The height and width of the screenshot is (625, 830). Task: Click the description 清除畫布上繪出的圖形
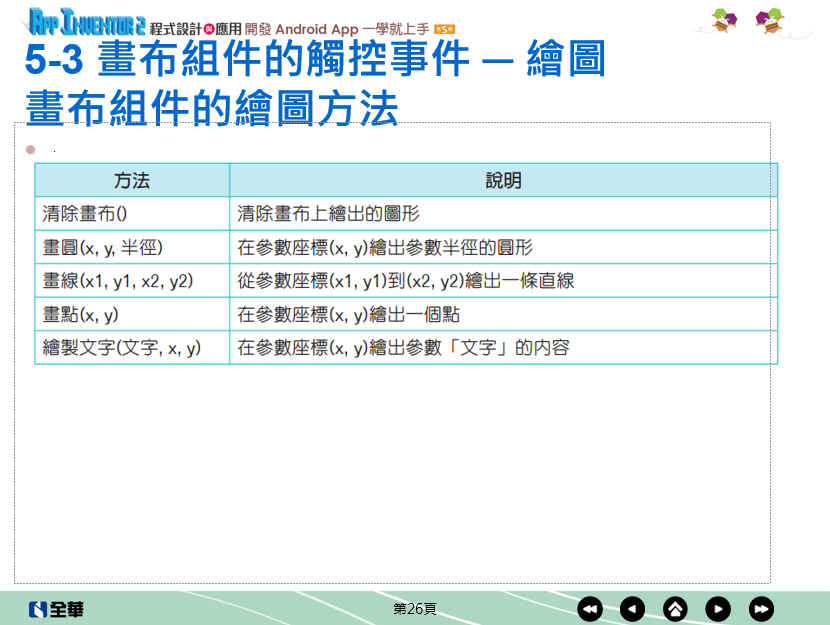tap(328, 214)
